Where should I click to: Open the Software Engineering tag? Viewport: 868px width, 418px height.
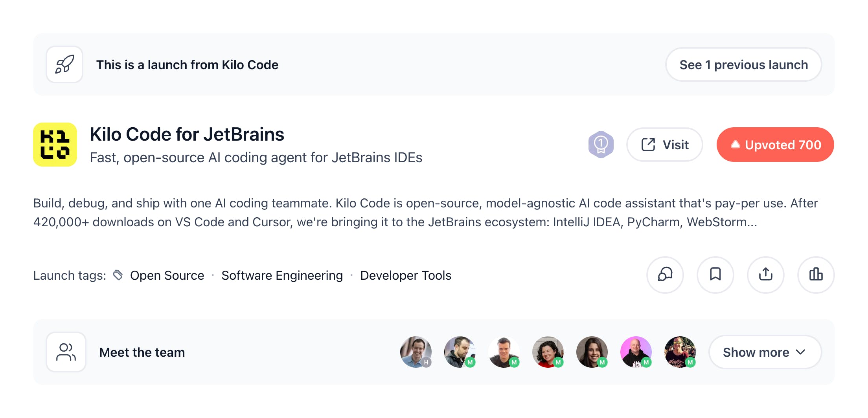[282, 275]
